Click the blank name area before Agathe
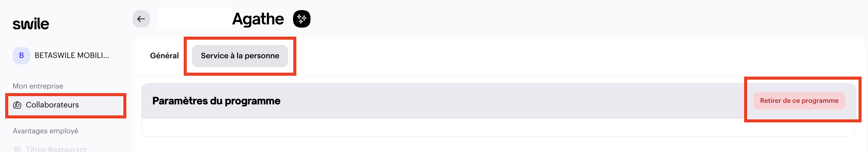The image size is (868, 152). click(194, 19)
